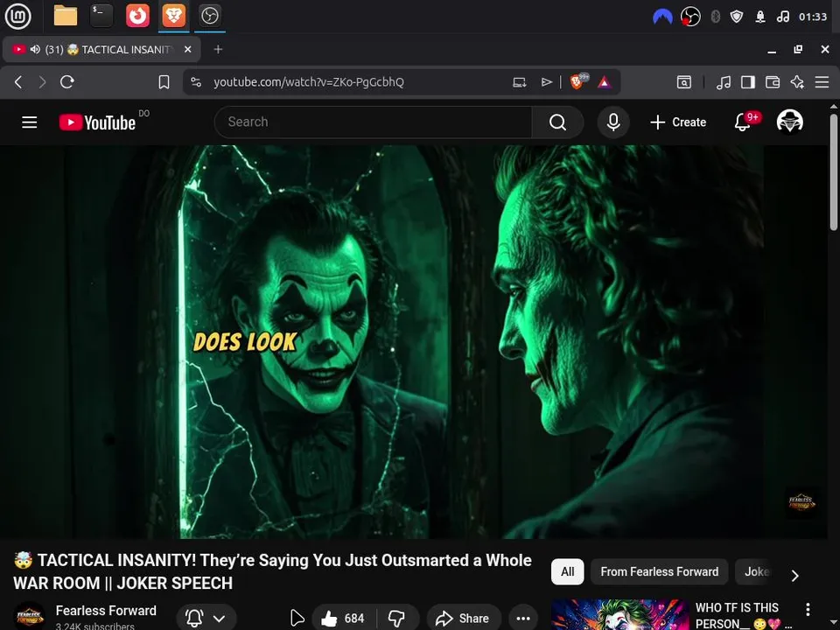Mute the tab's audio speaker icon
The height and width of the screenshot is (630, 840).
(35, 49)
